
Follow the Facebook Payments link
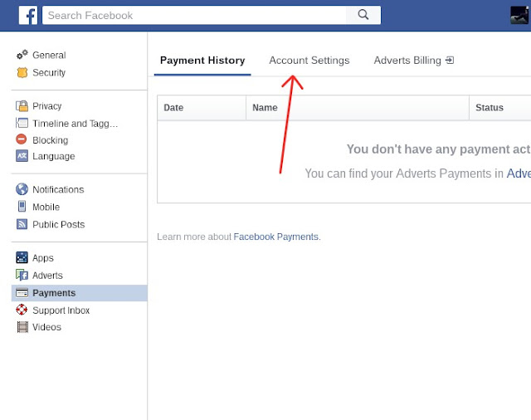pyautogui.click(x=276, y=237)
